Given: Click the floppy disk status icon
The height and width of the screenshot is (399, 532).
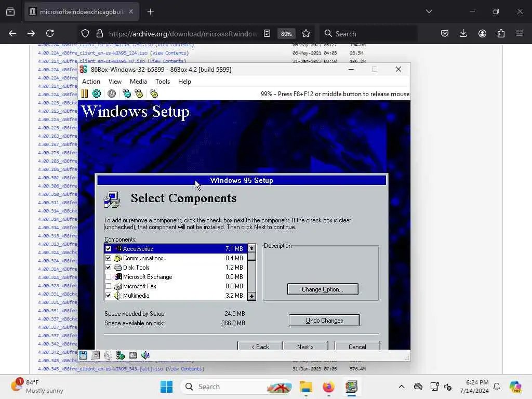Looking at the screenshot, I should pyautogui.click(x=83, y=355).
